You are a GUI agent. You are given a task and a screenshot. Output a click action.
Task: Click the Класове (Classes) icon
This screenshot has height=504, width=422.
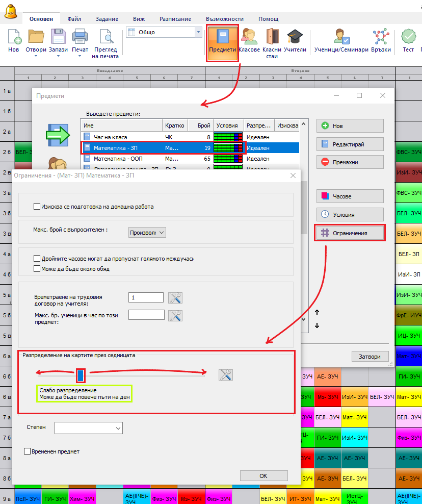(x=249, y=41)
